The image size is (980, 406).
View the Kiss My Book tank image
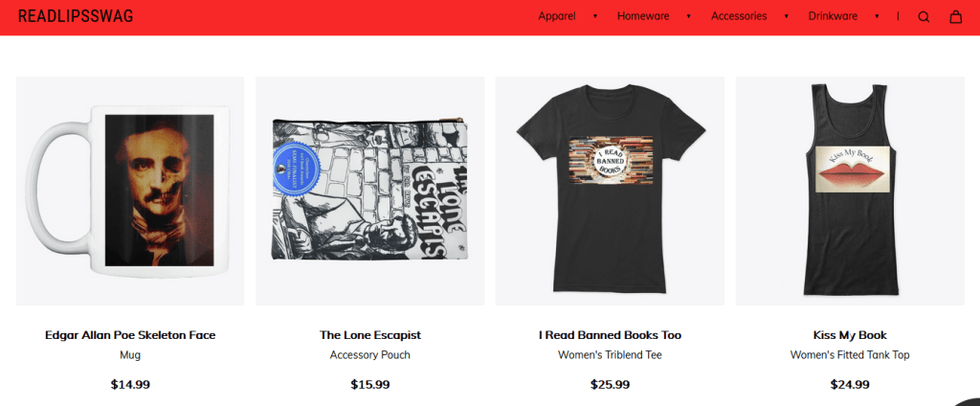(x=850, y=191)
